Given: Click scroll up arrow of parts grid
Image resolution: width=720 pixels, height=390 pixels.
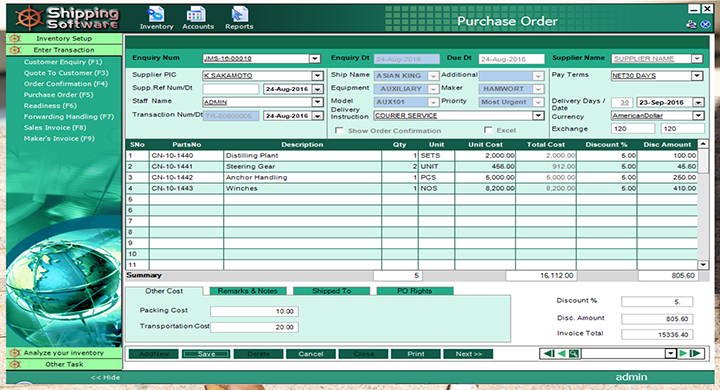Looking at the screenshot, I should 703,144.
